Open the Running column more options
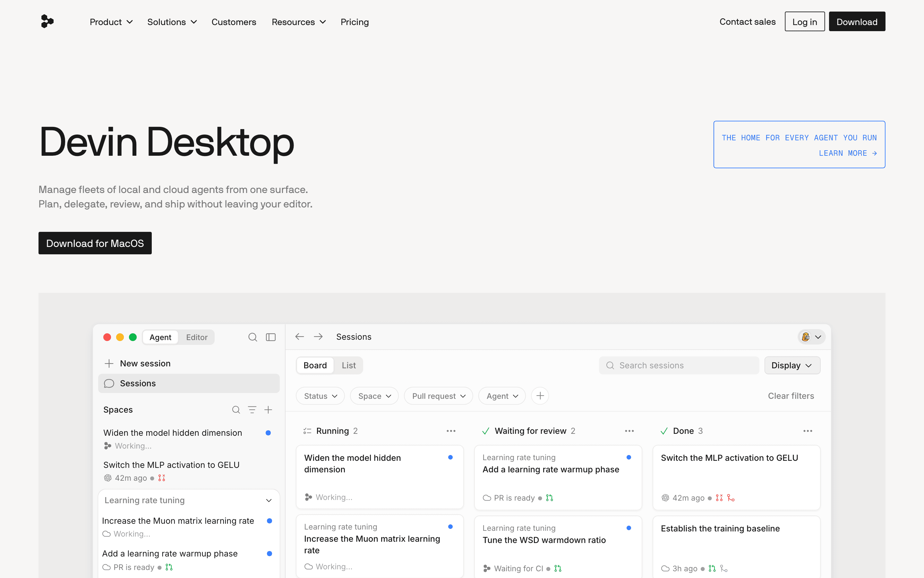 (451, 431)
